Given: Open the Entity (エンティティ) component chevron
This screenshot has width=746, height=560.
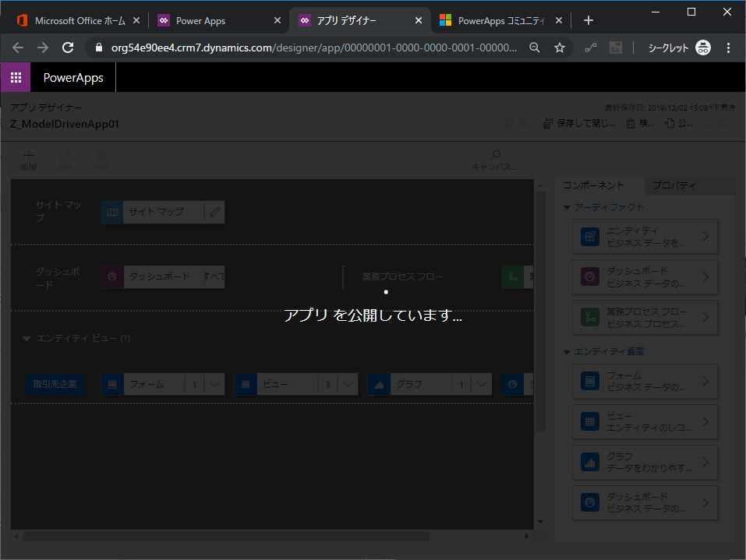Looking at the screenshot, I should (706, 237).
